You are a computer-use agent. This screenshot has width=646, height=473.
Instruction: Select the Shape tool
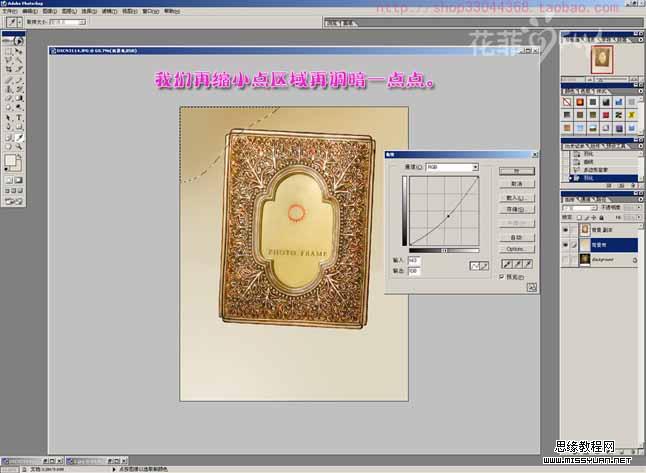[x=19, y=127]
